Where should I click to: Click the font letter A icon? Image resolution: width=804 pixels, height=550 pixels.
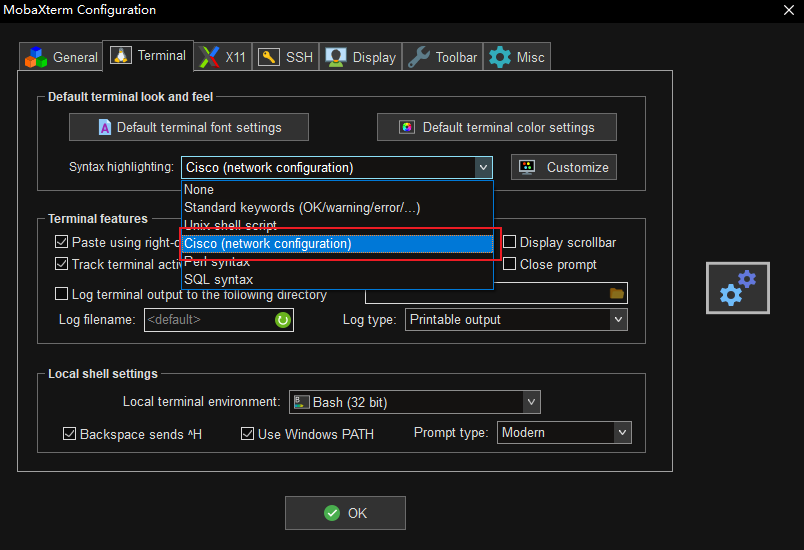point(105,127)
